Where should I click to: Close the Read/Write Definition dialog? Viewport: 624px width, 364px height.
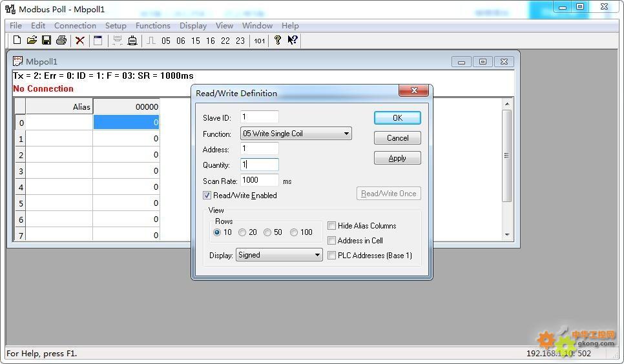pos(414,91)
